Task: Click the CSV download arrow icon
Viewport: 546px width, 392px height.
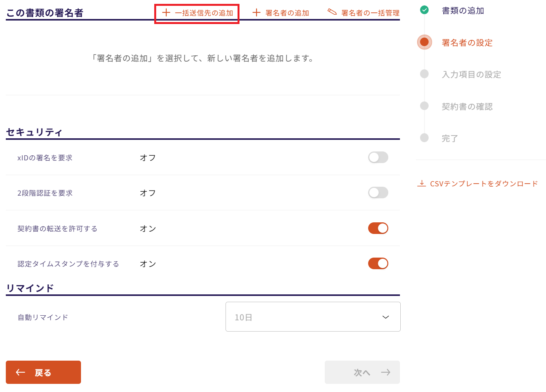Action: (x=421, y=183)
